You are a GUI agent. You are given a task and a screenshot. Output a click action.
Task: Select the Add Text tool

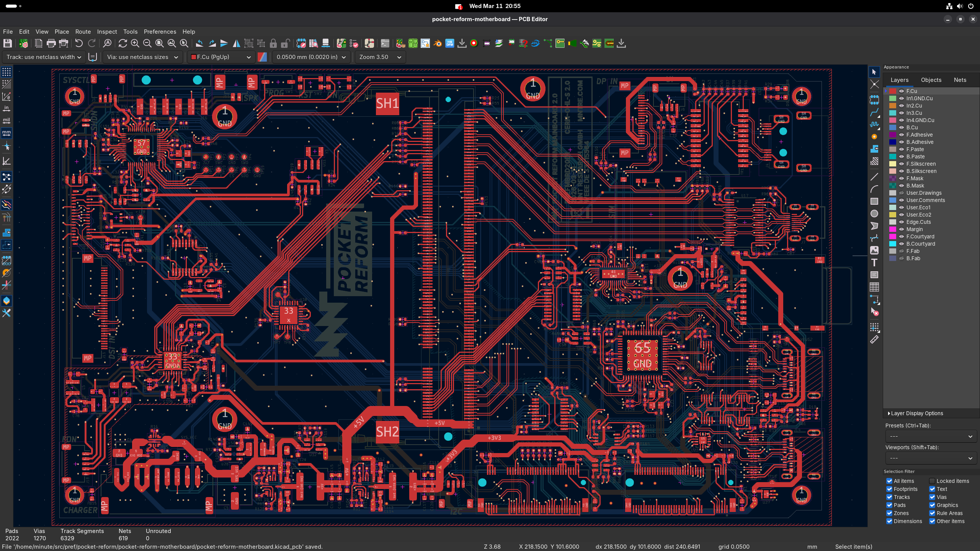pyautogui.click(x=874, y=262)
